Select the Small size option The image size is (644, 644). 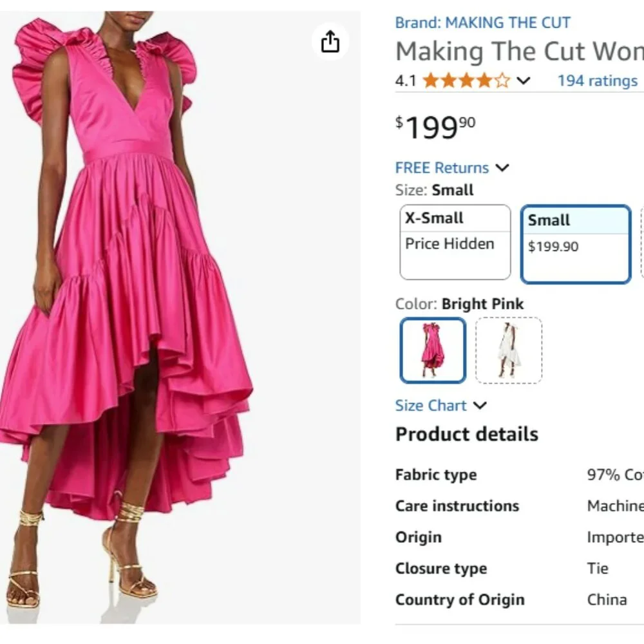click(575, 243)
